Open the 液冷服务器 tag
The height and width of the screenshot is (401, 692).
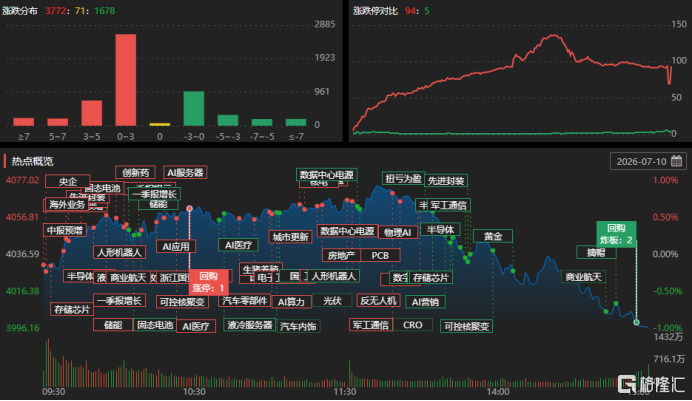point(250,325)
